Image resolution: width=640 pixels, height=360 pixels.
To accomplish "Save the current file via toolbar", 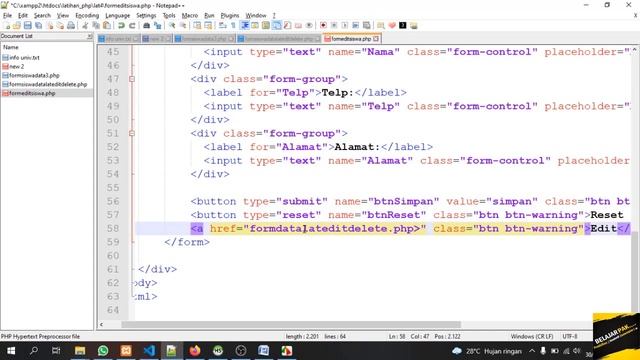I will point(27,25).
